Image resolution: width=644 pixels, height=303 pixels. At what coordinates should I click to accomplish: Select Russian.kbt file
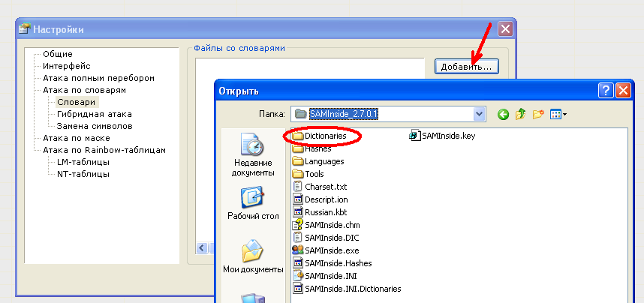click(x=320, y=212)
